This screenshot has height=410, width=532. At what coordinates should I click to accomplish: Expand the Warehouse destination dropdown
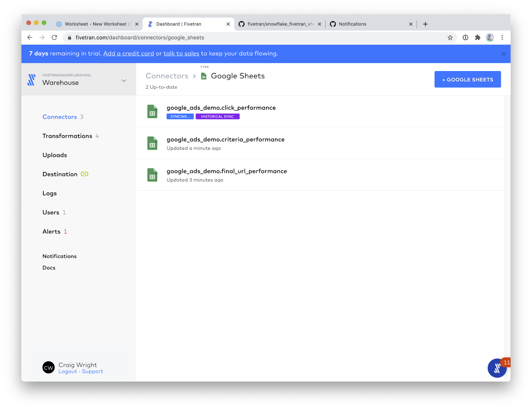point(124,81)
